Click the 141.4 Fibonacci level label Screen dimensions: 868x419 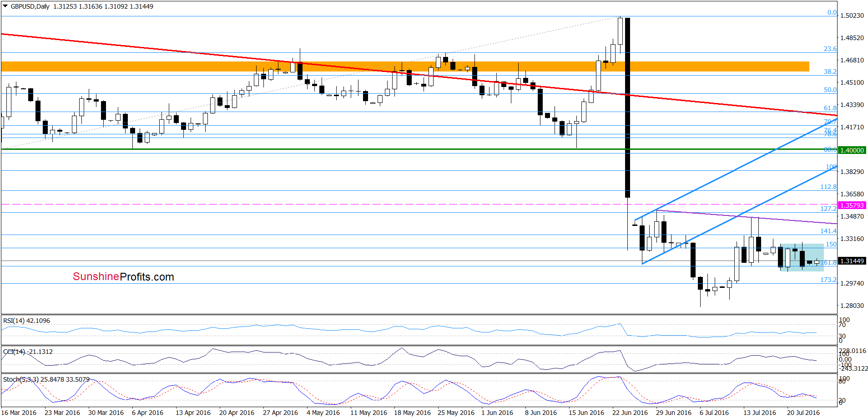point(828,231)
